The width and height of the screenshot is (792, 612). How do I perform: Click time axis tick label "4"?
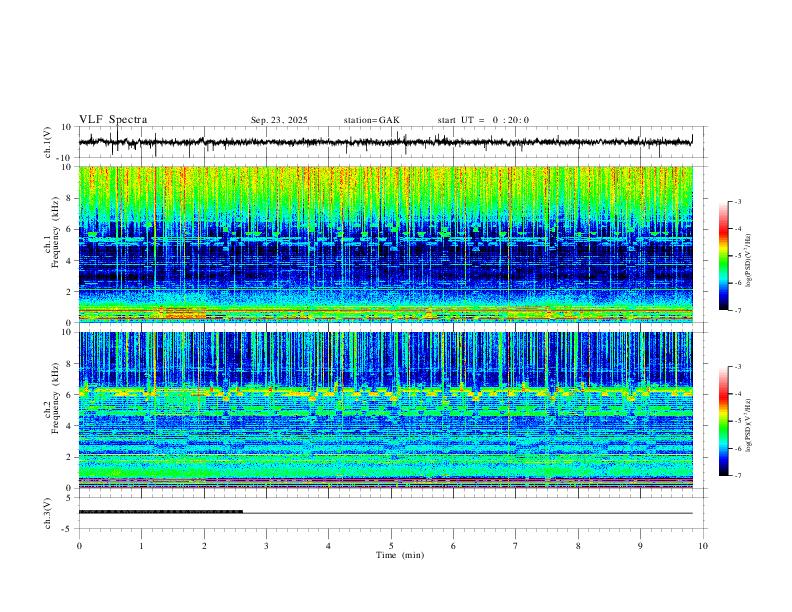pos(328,546)
